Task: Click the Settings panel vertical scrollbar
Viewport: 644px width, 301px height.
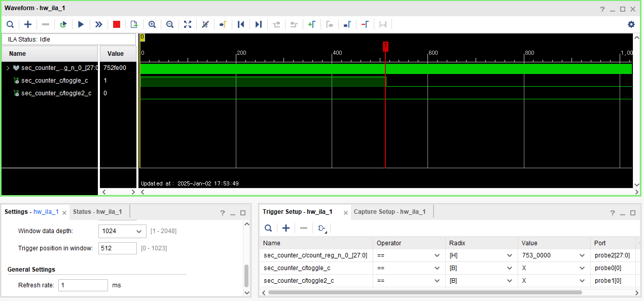Action: click(x=247, y=276)
